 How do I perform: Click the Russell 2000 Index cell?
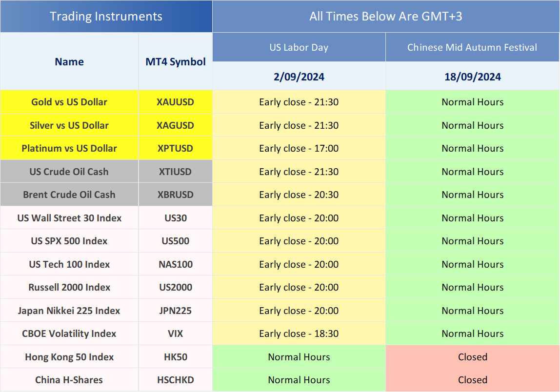coord(69,287)
